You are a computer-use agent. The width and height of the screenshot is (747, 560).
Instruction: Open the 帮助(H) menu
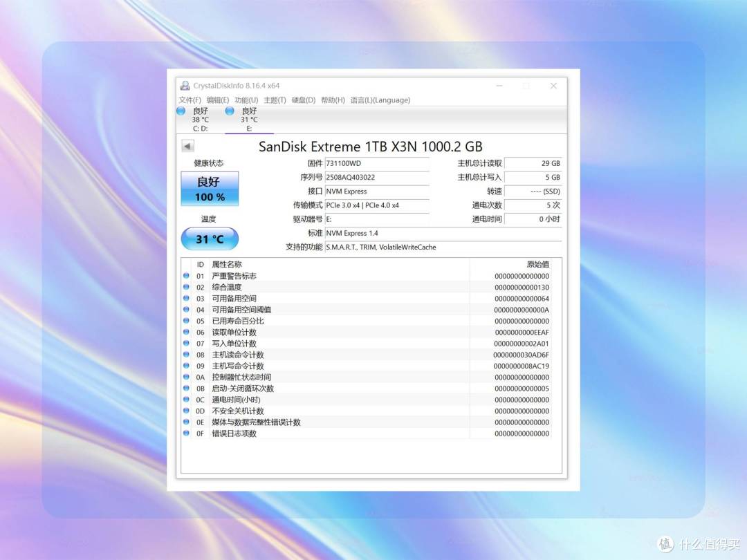[333, 100]
